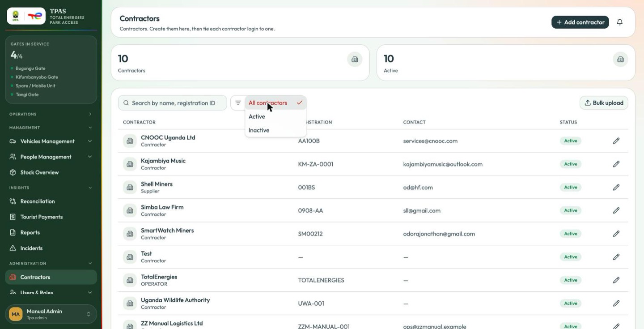The height and width of the screenshot is (329, 644).
Task: Click Uganda Wildlife Authority building icon
Action: click(x=130, y=303)
